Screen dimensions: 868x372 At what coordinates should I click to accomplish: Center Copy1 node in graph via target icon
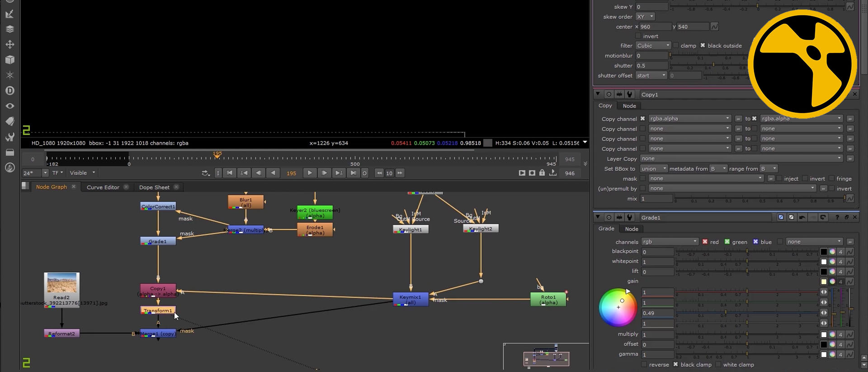coord(609,94)
